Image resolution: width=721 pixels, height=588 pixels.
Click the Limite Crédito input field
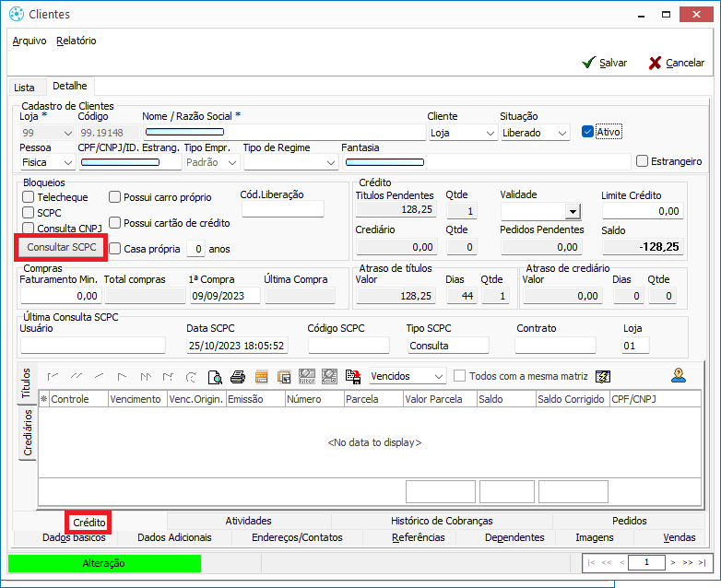pos(643,211)
